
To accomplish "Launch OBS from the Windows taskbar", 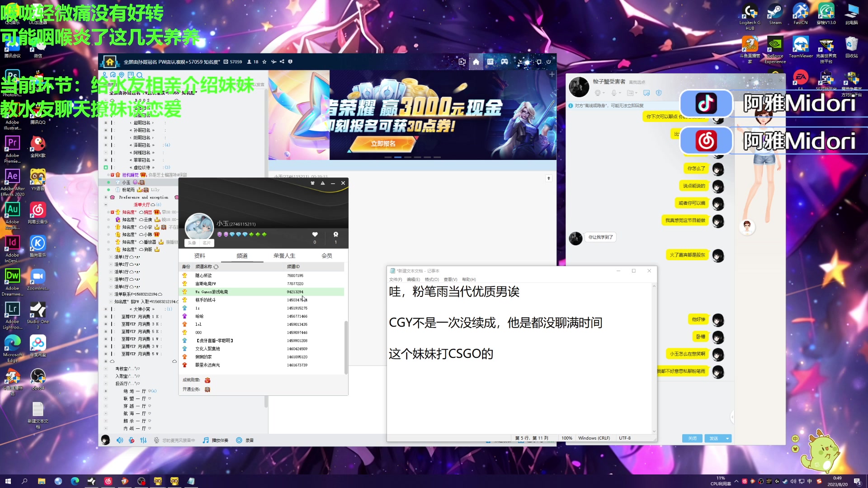I will pos(141,481).
